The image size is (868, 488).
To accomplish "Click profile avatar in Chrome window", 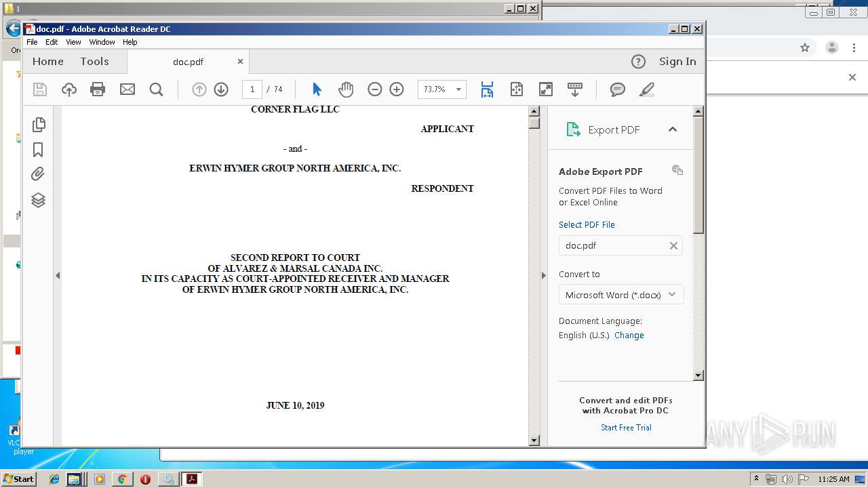I will click(x=832, y=47).
